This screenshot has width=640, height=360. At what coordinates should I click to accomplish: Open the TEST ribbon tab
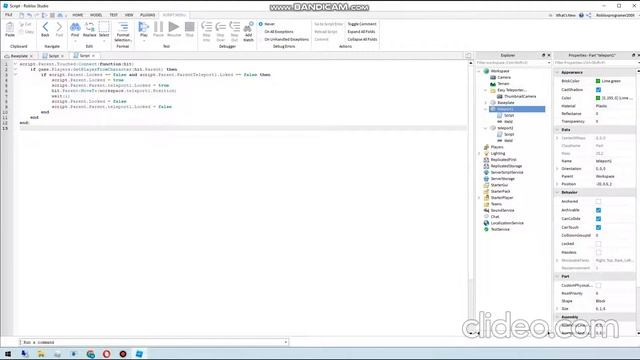click(x=113, y=15)
